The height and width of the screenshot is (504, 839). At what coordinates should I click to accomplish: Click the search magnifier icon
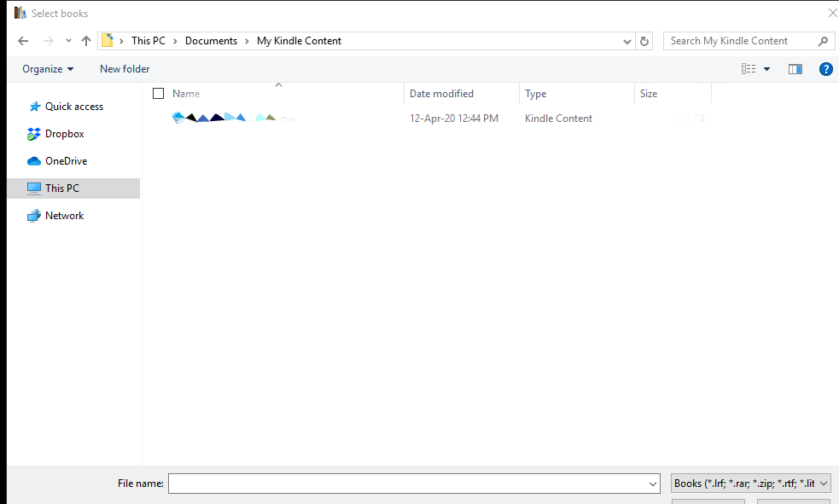(x=823, y=41)
